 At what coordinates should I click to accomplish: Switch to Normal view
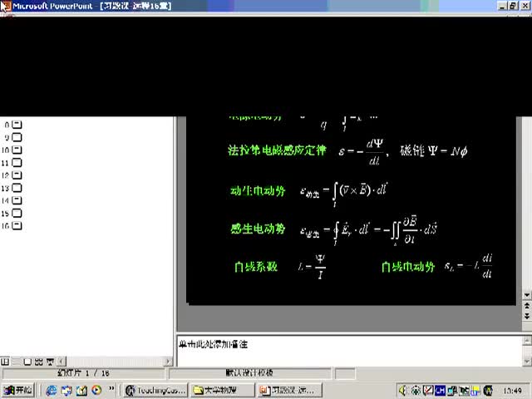point(5,362)
